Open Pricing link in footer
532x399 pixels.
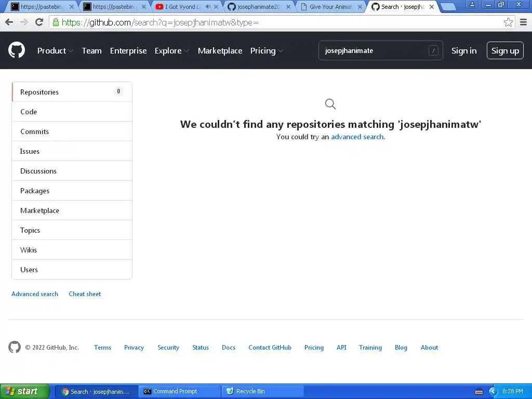[314, 348]
